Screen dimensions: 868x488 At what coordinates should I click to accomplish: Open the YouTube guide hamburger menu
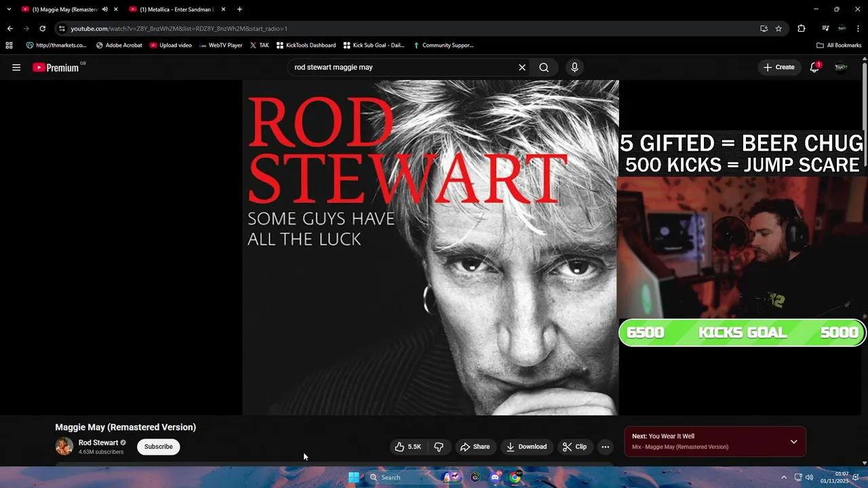[16, 67]
